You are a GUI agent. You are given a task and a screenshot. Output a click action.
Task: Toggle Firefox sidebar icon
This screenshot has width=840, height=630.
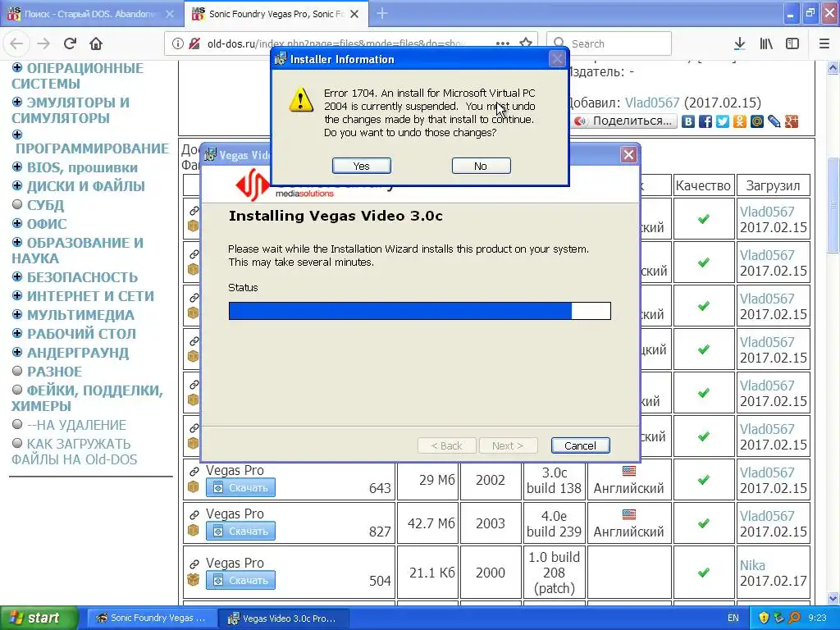point(792,44)
